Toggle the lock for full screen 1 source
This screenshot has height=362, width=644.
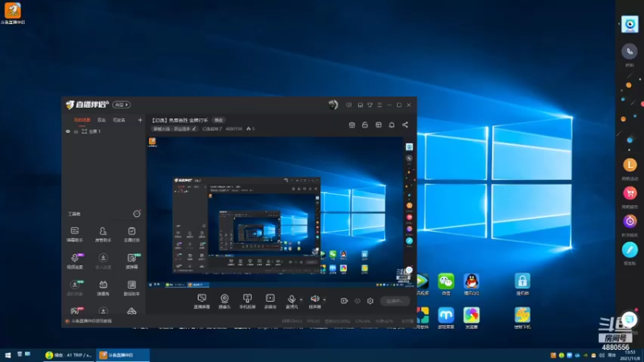coord(76,132)
